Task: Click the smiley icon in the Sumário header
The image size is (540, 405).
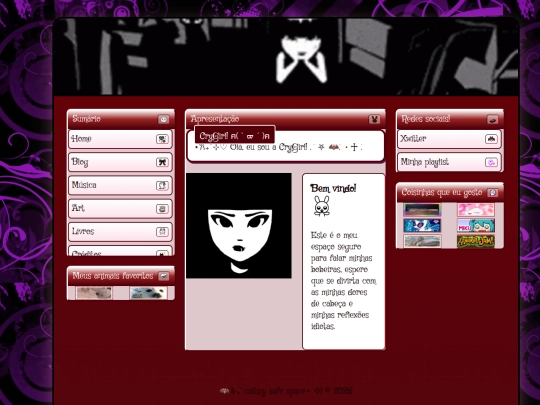Action: coord(163,119)
